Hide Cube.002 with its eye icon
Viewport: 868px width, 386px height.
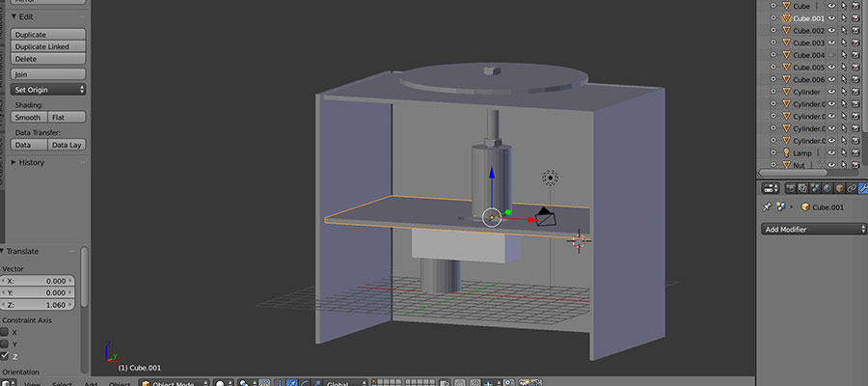(831, 31)
